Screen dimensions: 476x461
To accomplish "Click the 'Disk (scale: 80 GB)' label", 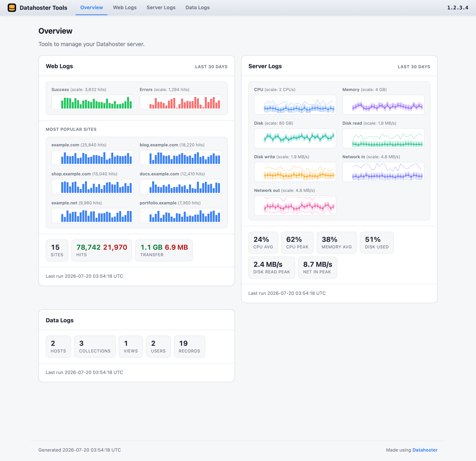I will click(x=274, y=123).
